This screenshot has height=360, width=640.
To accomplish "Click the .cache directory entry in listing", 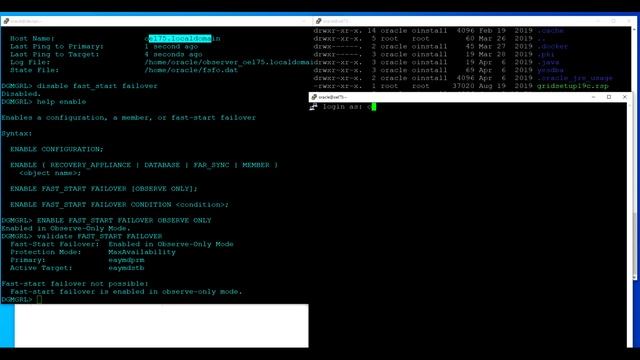I will pos(550,31).
